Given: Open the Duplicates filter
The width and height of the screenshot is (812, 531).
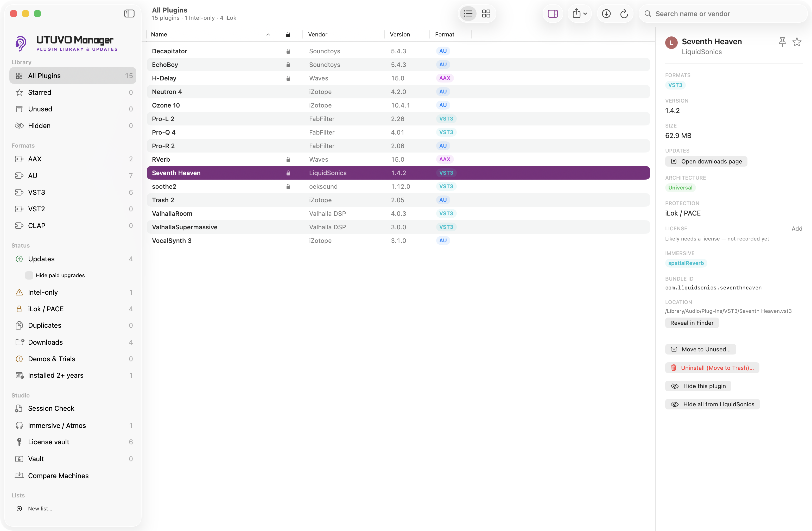Looking at the screenshot, I should point(73,326).
